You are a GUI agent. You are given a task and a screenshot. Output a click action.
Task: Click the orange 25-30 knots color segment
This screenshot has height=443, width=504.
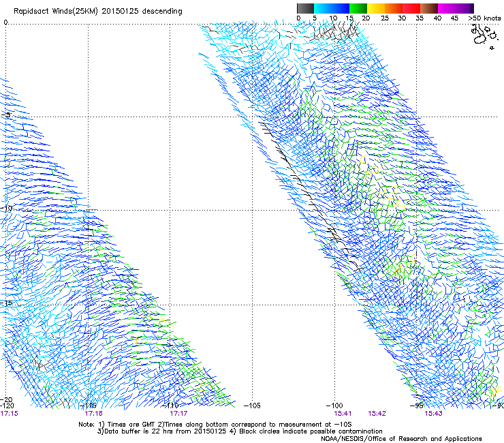[x=394, y=8]
